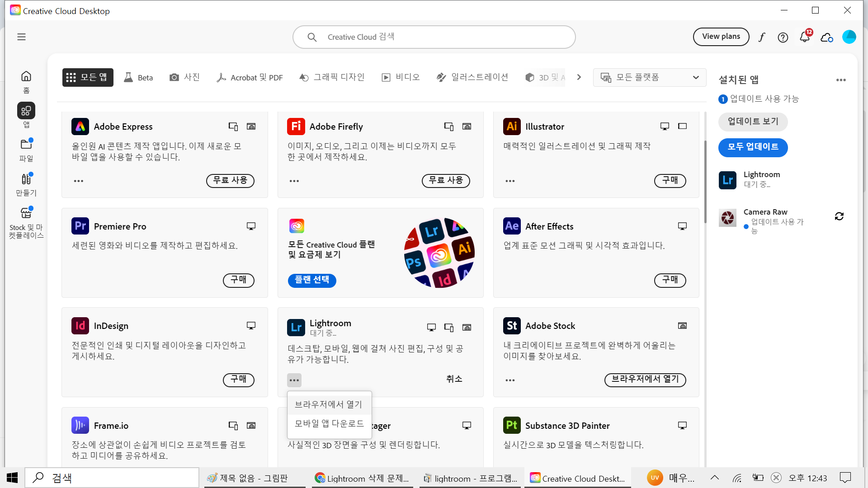This screenshot has width=868, height=488.
Task: Open the fonts icon in header
Action: pos(762,37)
